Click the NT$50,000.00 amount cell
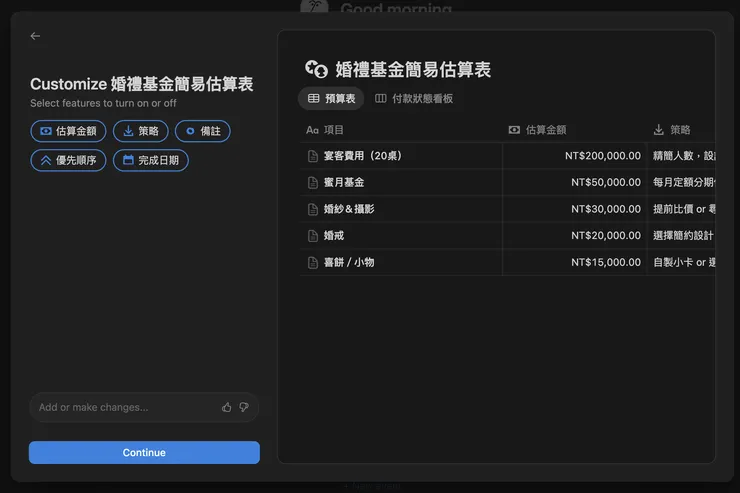Viewport: 740px width, 493px height. click(x=575, y=182)
